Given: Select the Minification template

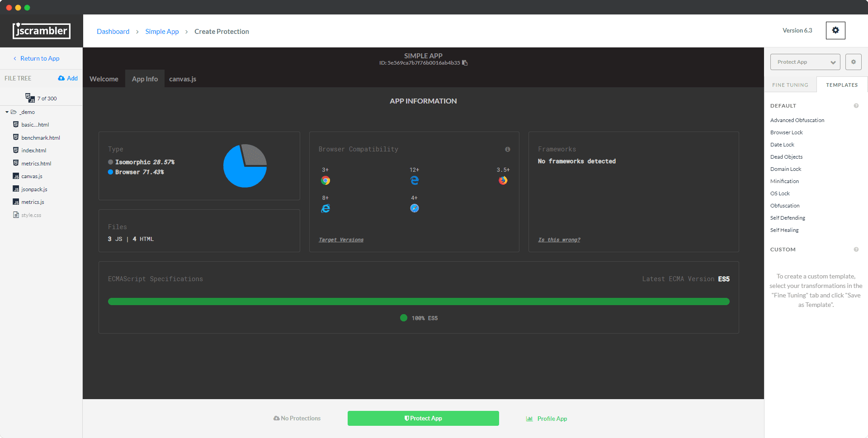Looking at the screenshot, I should [x=784, y=181].
